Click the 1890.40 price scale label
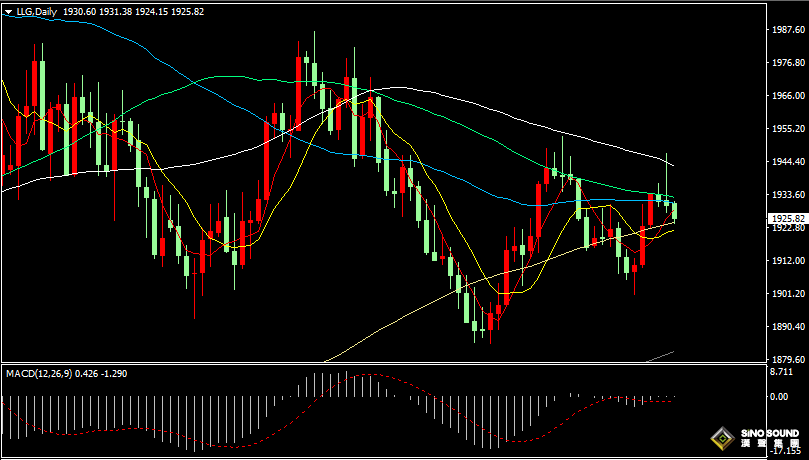 pyautogui.click(x=788, y=327)
